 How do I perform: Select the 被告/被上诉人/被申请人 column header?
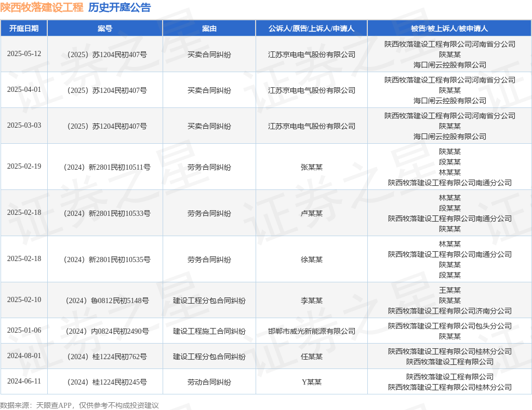pyautogui.click(x=449, y=29)
